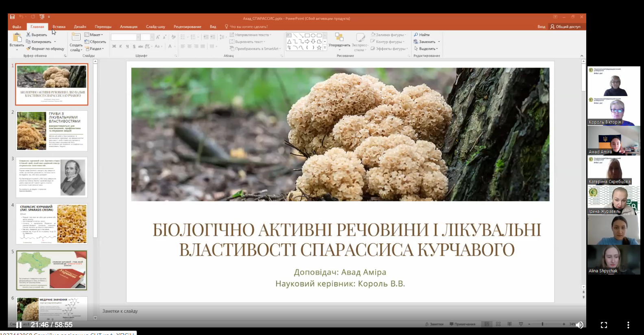Toggle the video volume speaker icon
Image resolution: width=644 pixels, height=335 pixels.
pyautogui.click(x=580, y=325)
